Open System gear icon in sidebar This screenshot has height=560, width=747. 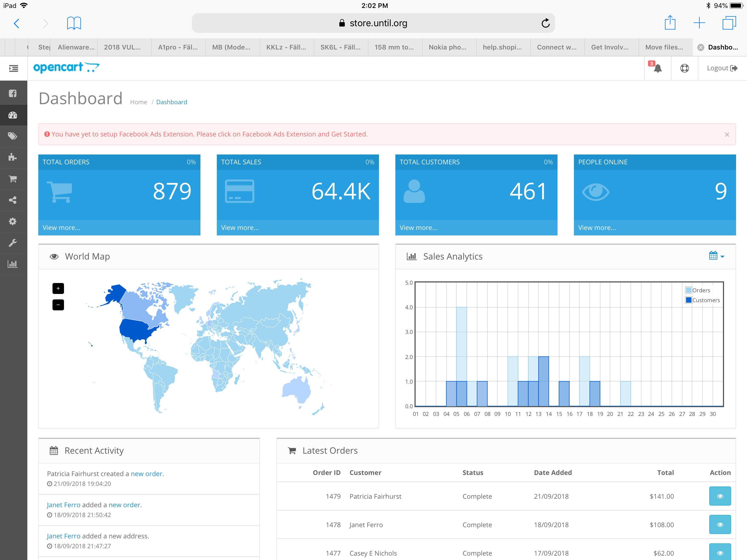[13, 221]
